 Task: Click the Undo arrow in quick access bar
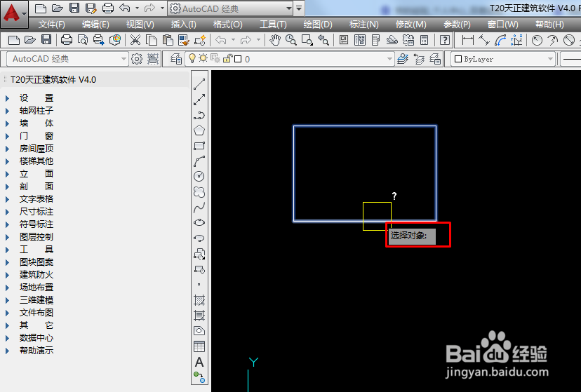tap(125, 8)
